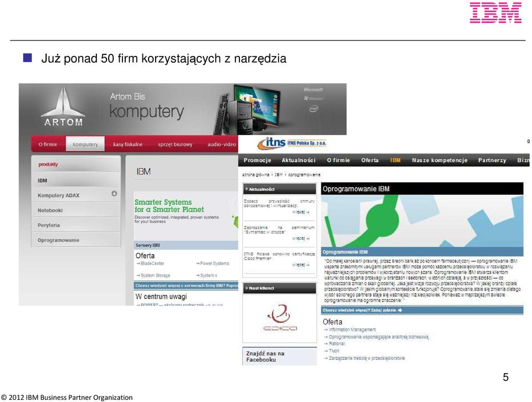Click the Microsoft logo in Artom header
532x402 pixels.
(x=313, y=90)
